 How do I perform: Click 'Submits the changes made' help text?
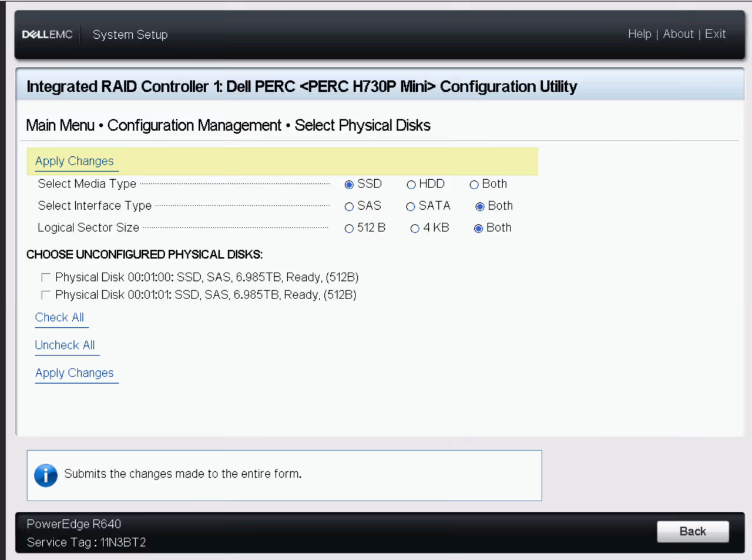click(183, 474)
